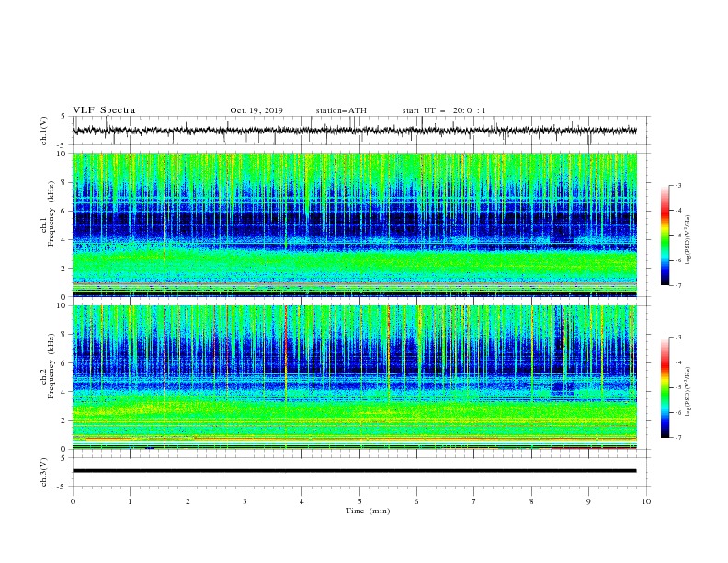Click the "ch.3(V)" axis label
The width and height of the screenshot is (728, 563).
(x=44, y=472)
